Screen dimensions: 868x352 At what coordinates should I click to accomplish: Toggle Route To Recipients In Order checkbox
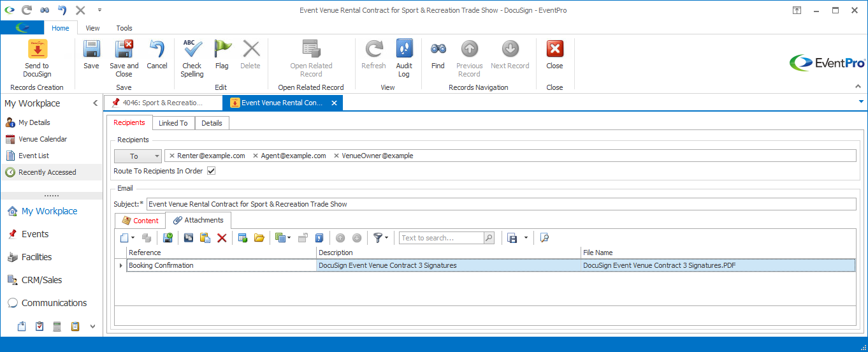pos(212,171)
